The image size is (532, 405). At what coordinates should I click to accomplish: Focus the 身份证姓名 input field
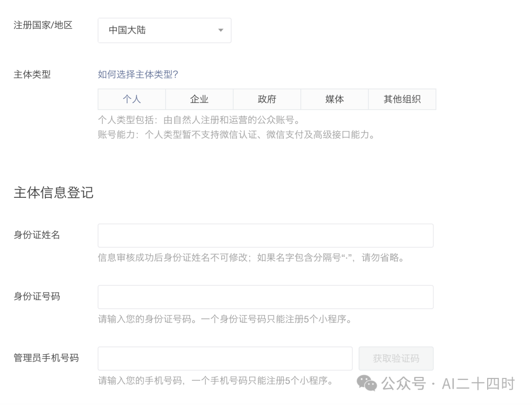tap(266, 236)
